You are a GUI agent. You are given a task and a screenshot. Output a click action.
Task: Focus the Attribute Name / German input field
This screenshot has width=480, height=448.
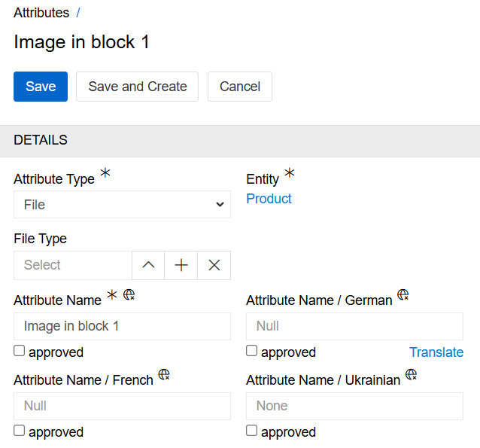(x=354, y=326)
